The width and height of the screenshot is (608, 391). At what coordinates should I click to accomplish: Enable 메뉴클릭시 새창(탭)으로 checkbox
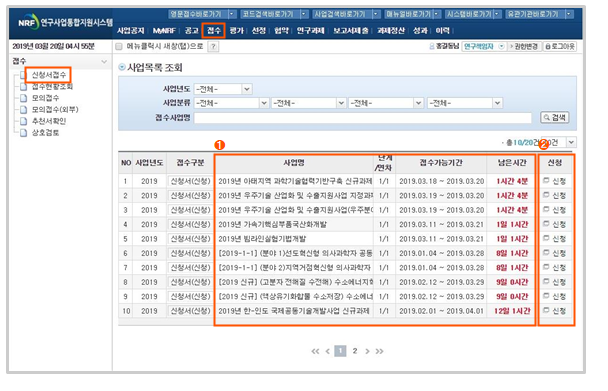pyautogui.click(x=119, y=47)
